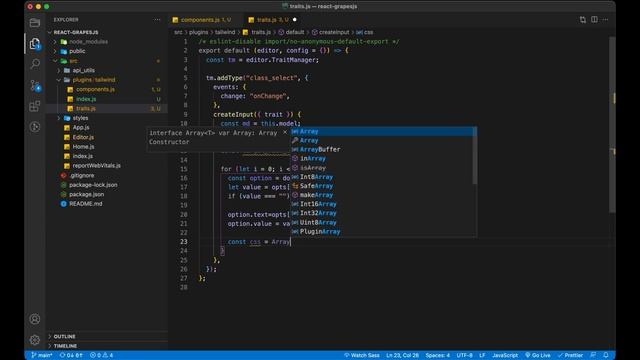Click Spaces: 4 indentation setting
The width and height of the screenshot is (640, 360).
[x=438, y=355]
